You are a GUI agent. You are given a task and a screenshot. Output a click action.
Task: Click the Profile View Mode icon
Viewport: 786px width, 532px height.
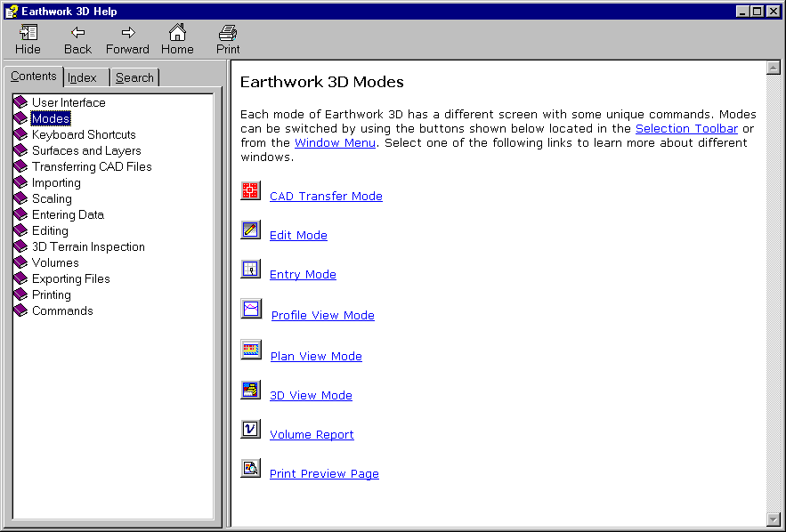251,310
